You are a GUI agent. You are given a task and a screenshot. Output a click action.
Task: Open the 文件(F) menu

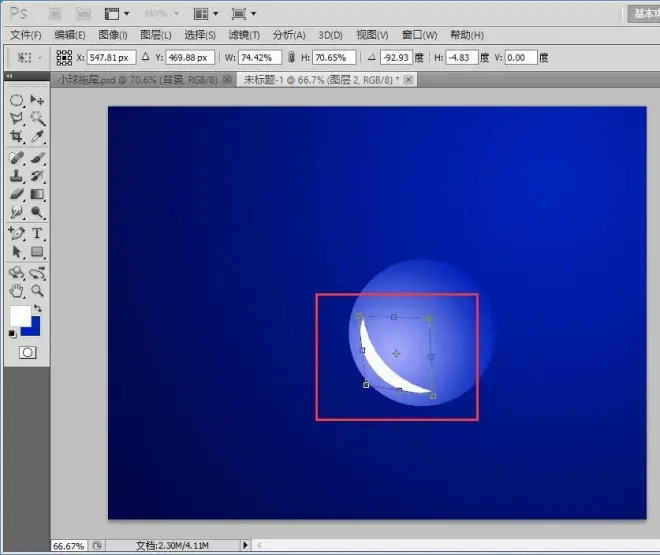26,35
